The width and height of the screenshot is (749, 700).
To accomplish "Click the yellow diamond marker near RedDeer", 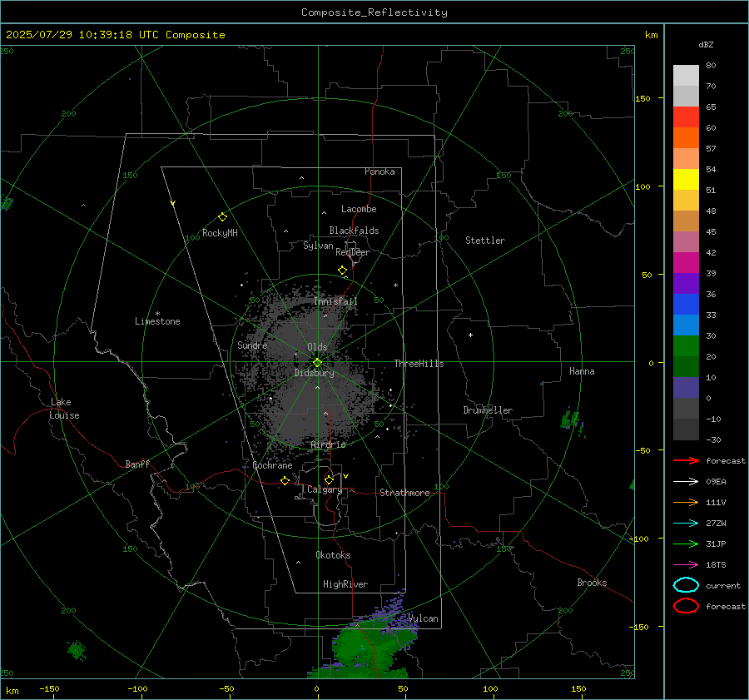I will tap(343, 271).
